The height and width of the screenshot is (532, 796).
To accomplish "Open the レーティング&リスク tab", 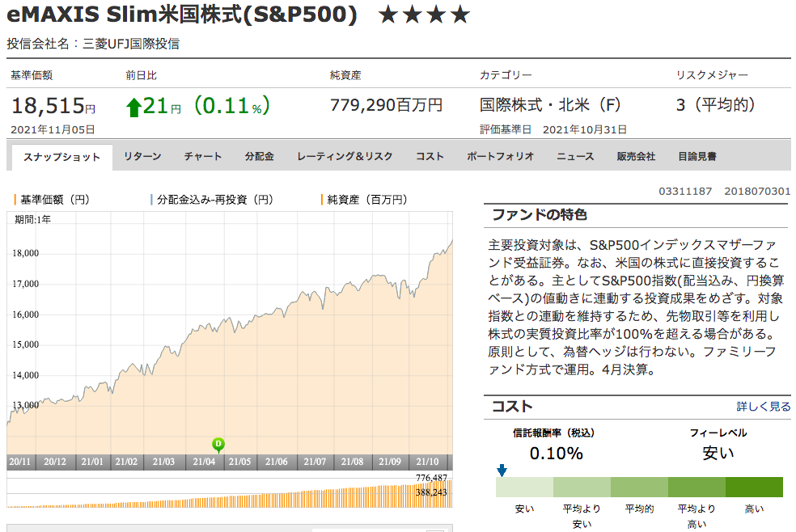I will click(345, 156).
